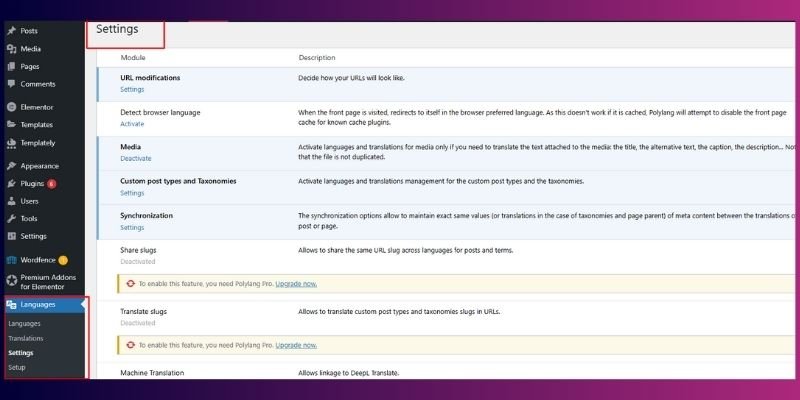Click the Wordfence notification badge
This screenshot has height=400, width=800.
tap(63, 260)
